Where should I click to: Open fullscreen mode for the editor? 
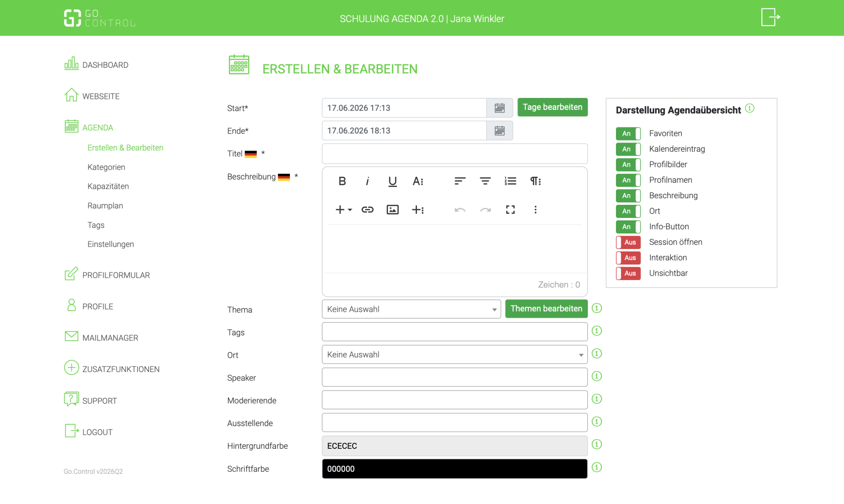coord(510,210)
